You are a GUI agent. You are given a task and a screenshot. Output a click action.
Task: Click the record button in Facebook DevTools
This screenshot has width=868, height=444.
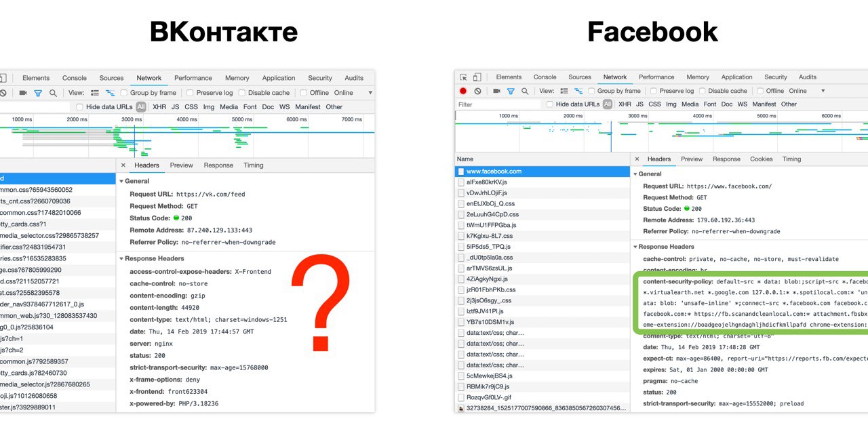click(x=463, y=91)
